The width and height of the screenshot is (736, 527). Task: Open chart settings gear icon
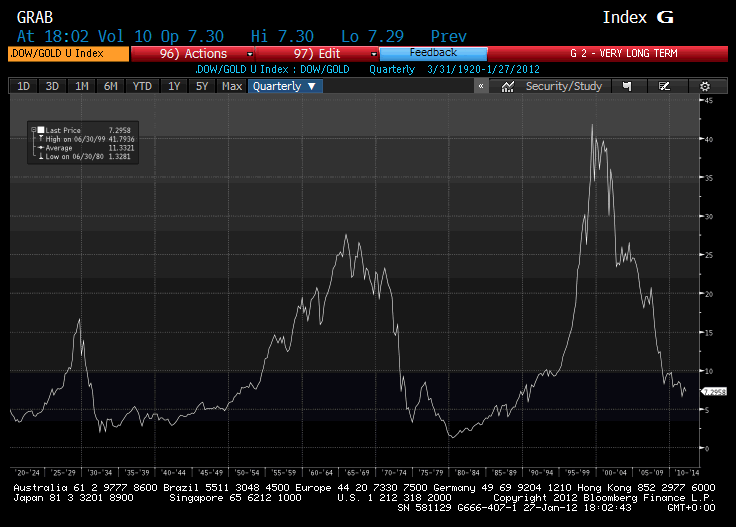[x=705, y=87]
